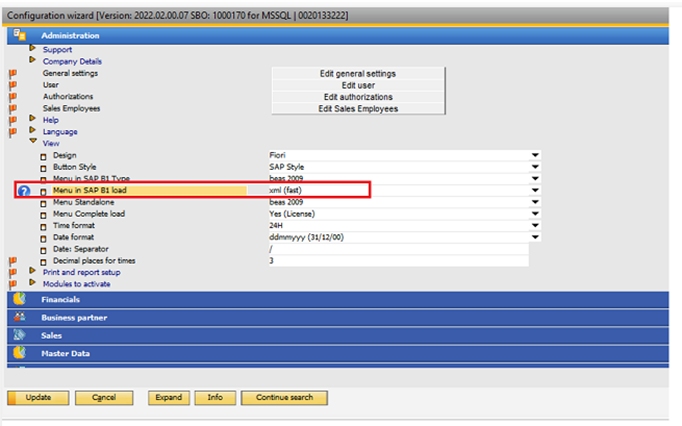
Task: Expand the Help tree node
Action: coord(32,118)
